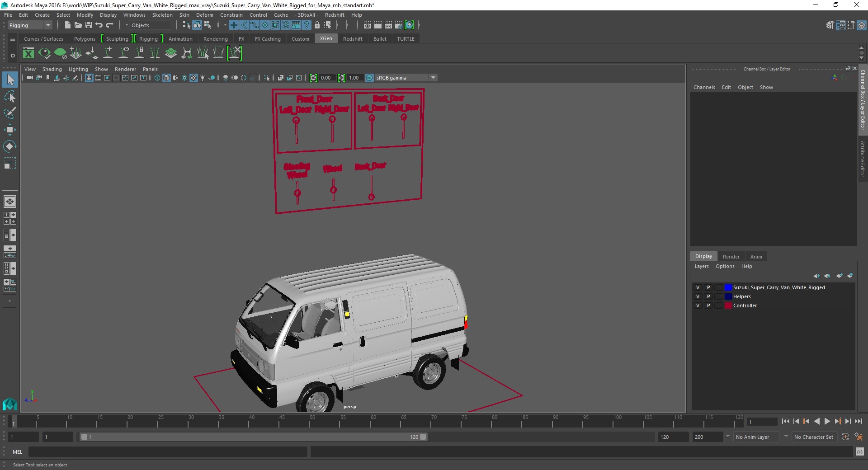This screenshot has width=868, height=470.
Task: Open the XGen window shelf icon
Action: [28, 53]
